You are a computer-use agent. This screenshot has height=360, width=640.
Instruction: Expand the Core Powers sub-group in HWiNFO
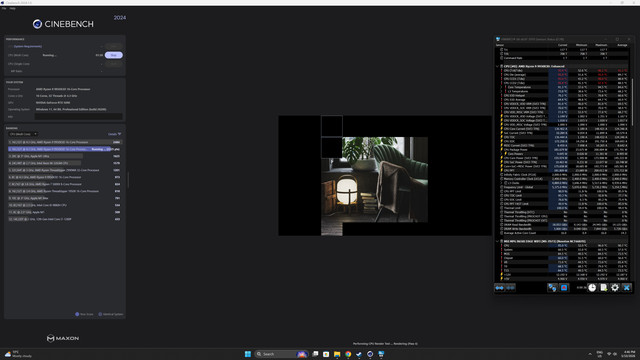click(x=502, y=154)
